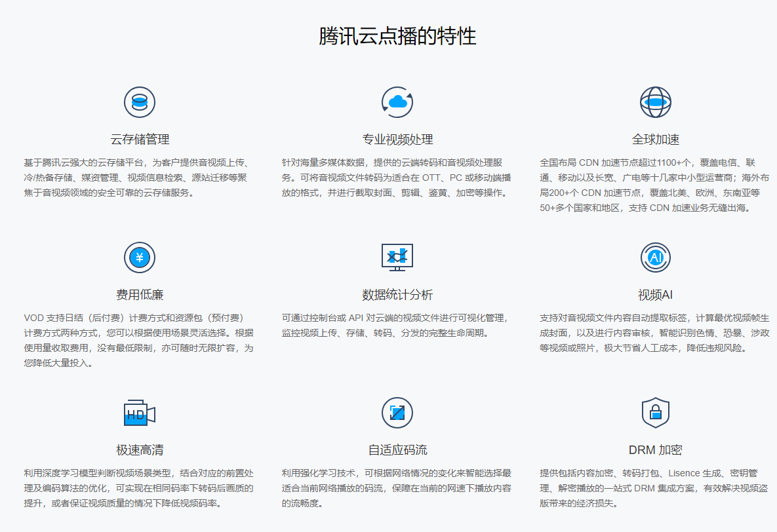This screenshot has width=777, height=532.
Task: Select the page title 腾讯云点播的特性
Action: [x=397, y=36]
